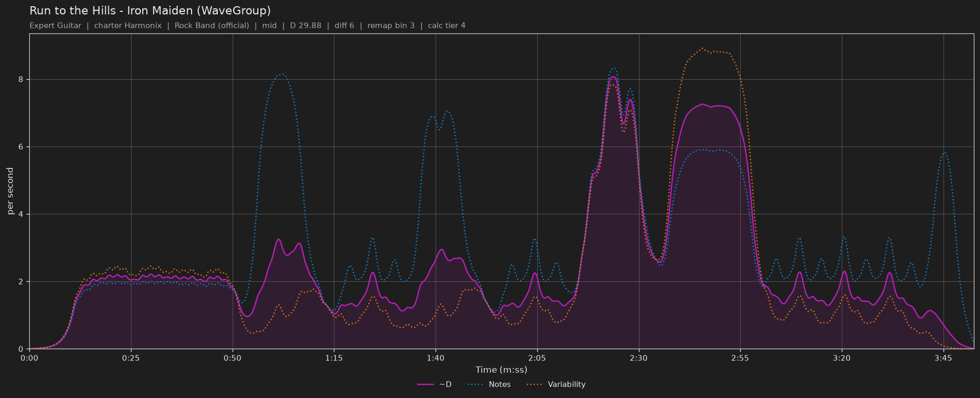980x398 pixels.
Task: Click the 0:50 x-axis tick label
Action: pyautogui.click(x=232, y=358)
